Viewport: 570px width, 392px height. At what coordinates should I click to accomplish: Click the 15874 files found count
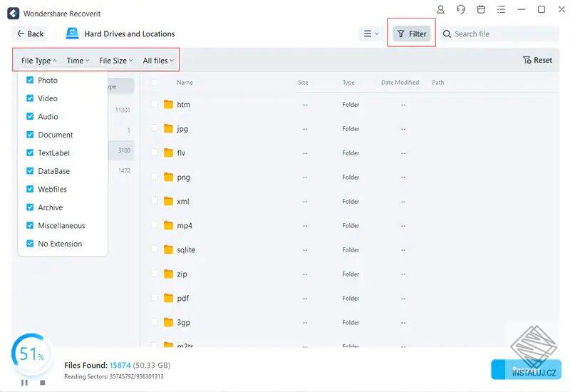pyautogui.click(x=120, y=365)
